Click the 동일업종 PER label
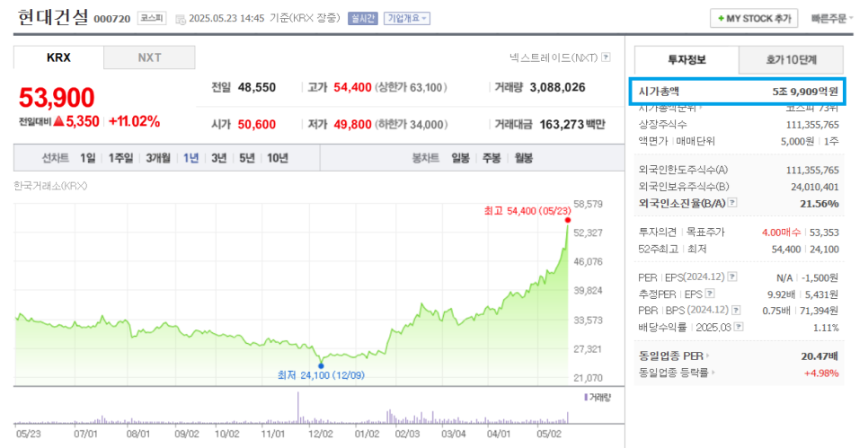 coord(671,356)
